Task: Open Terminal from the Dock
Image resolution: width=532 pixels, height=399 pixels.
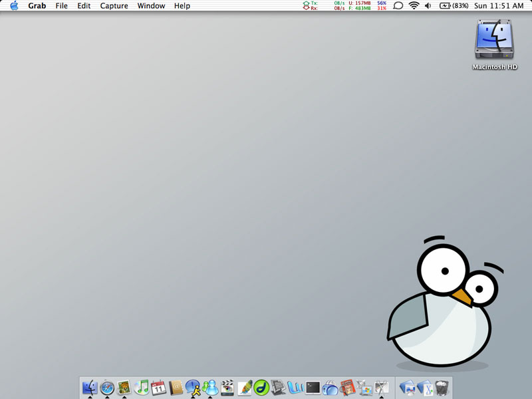Action: coord(313,388)
